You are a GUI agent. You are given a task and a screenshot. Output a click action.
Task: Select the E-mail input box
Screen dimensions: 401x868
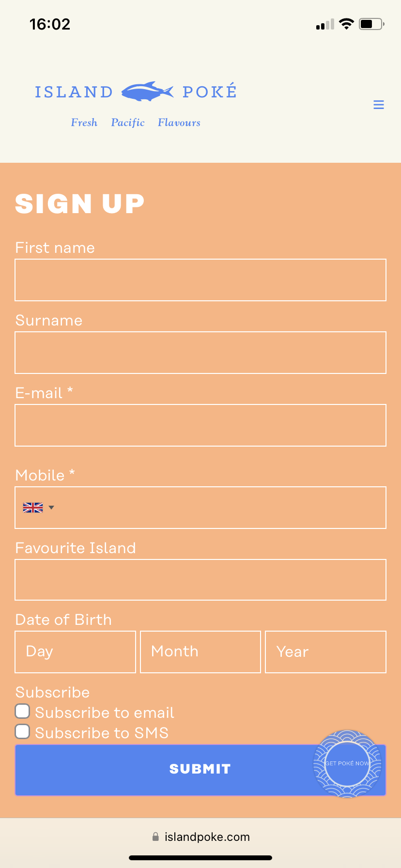(x=200, y=425)
